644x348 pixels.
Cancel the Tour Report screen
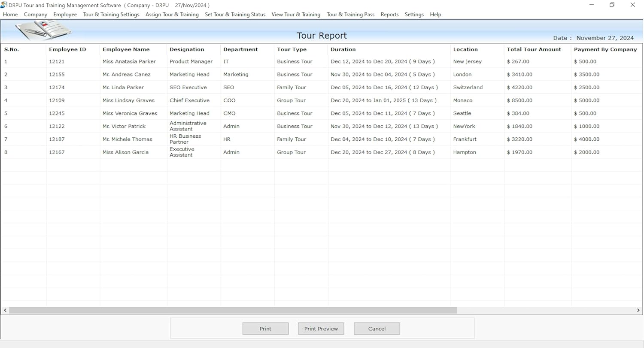pos(377,329)
